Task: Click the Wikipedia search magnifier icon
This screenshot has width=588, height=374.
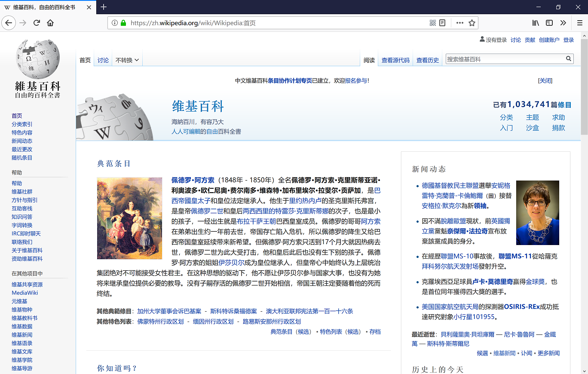Action: pos(568,58)
